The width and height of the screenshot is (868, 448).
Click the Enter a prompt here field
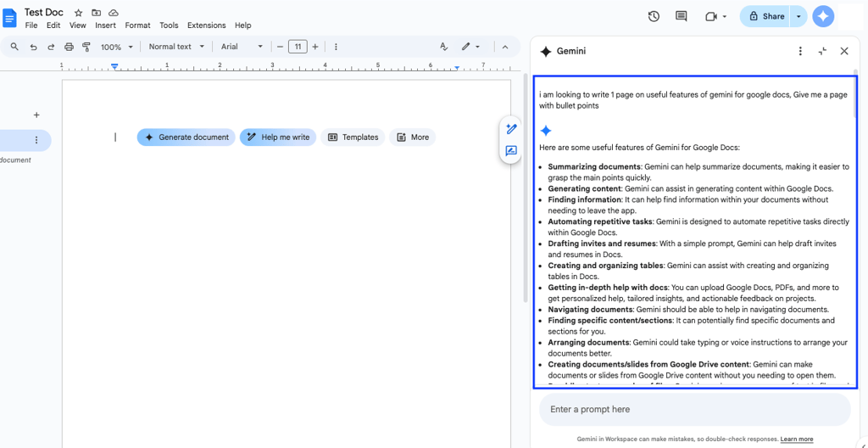click(695, 409)
